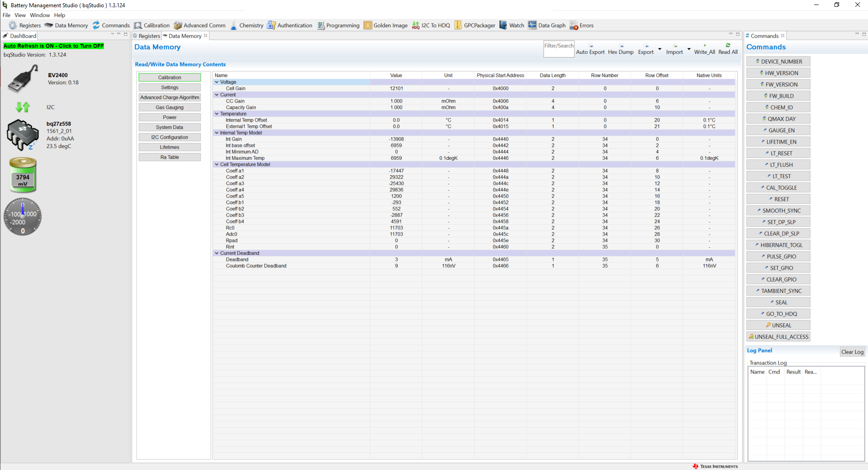The width and height of the screenshot is (868, 470).
Task: Click the Read All icon
Action: coord(728,49)
